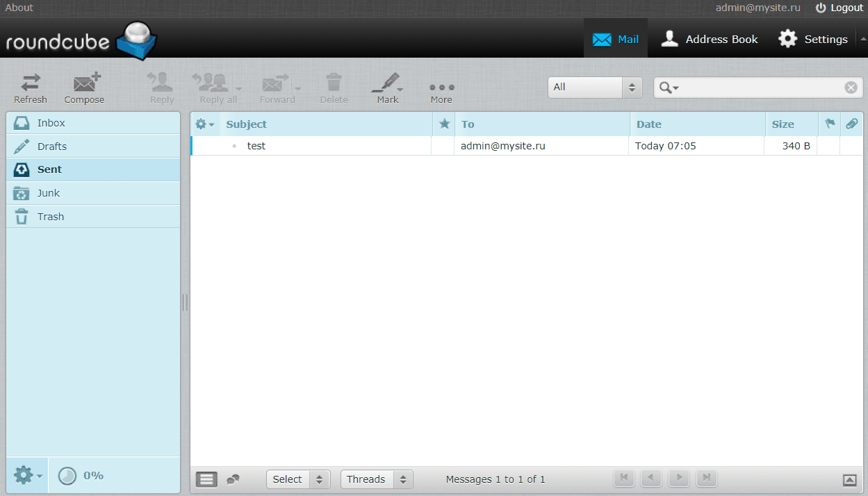Open the Drafts folder
The width and height of the screenshot is (868, 496).
click(x=93, y=147)
